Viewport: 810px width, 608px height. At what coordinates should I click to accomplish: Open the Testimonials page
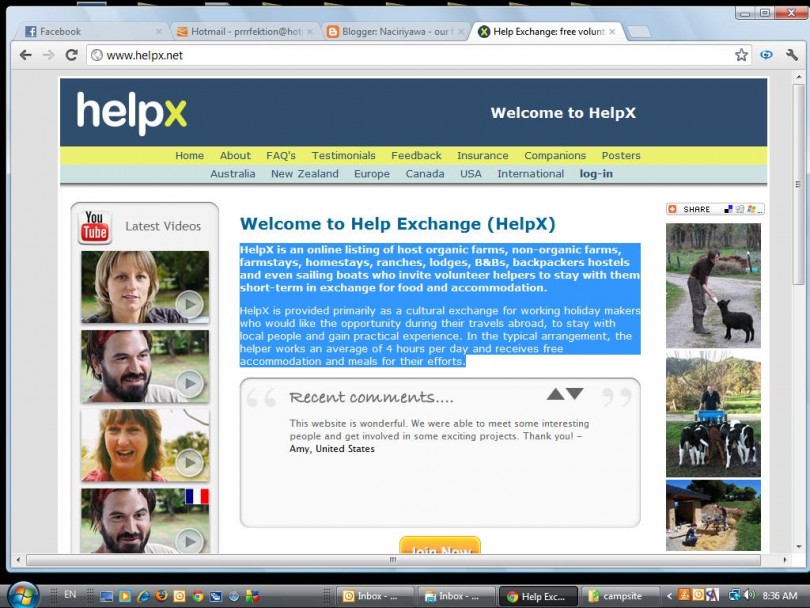pyautogui.click(x=344, y=155)
